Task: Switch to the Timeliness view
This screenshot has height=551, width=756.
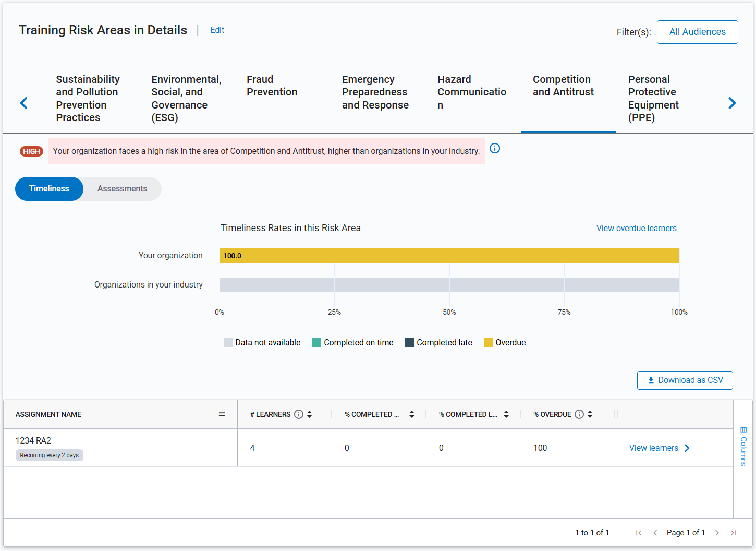Action: (x=49, y=189)
